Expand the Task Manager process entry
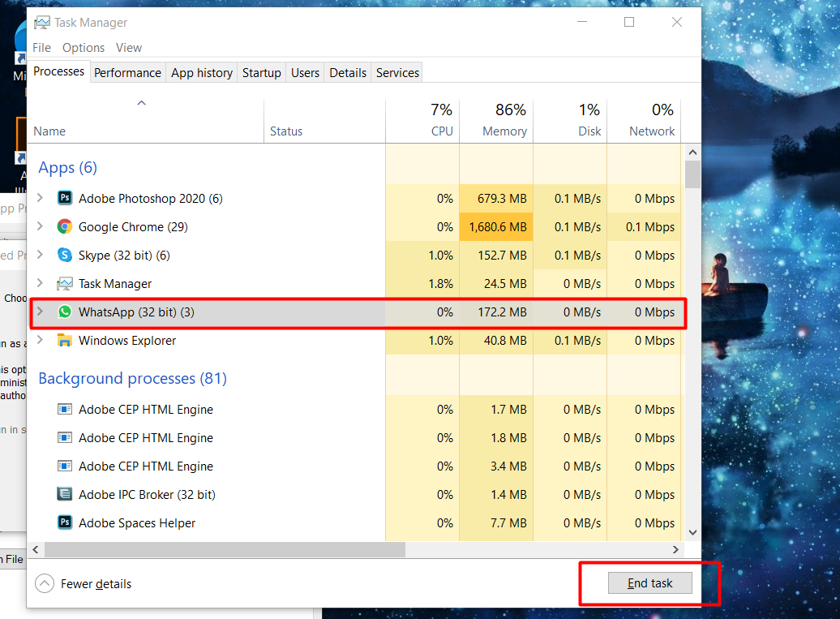This screenshot has width=840, height=619. pyautogui.click(x=41, y=283)
